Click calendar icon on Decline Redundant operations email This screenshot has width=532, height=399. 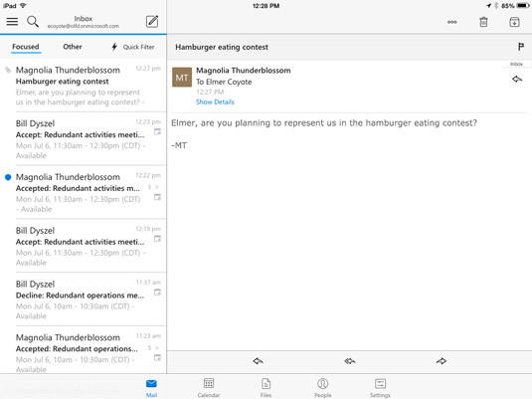(x=157, y=292)
